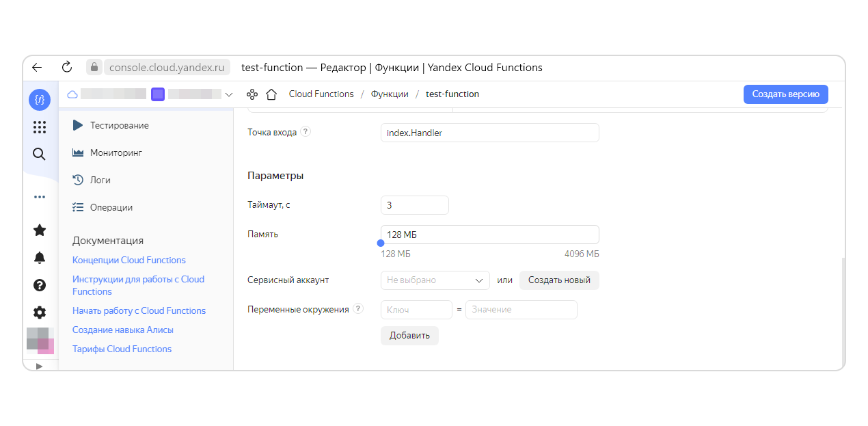Show more items via the three-dots icon

pos(40,197)
